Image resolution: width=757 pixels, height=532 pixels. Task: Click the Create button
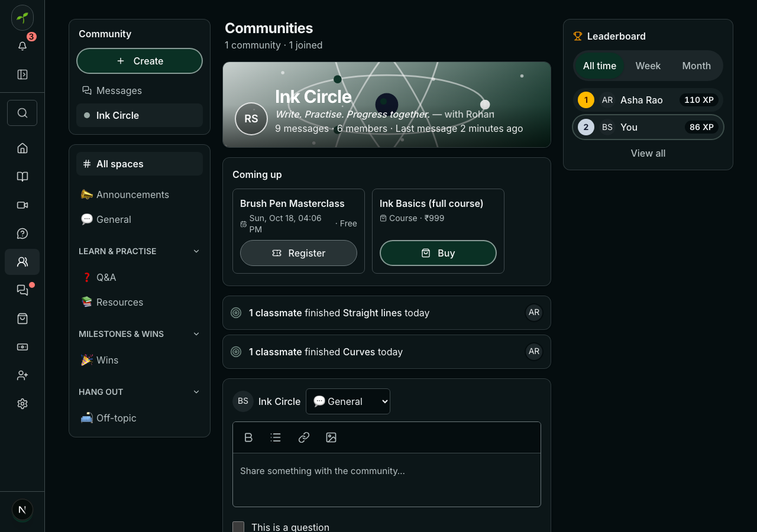click(x=140, y=61)
